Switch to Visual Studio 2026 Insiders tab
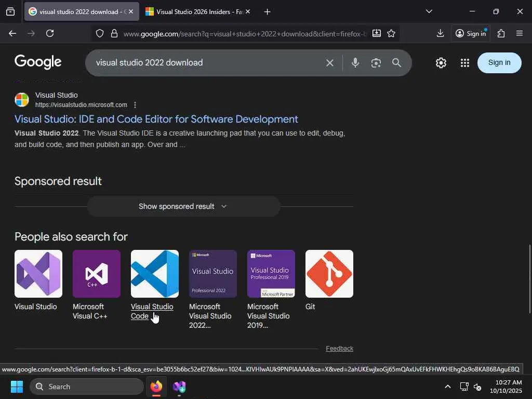532x399 pixels. [198, 11]
